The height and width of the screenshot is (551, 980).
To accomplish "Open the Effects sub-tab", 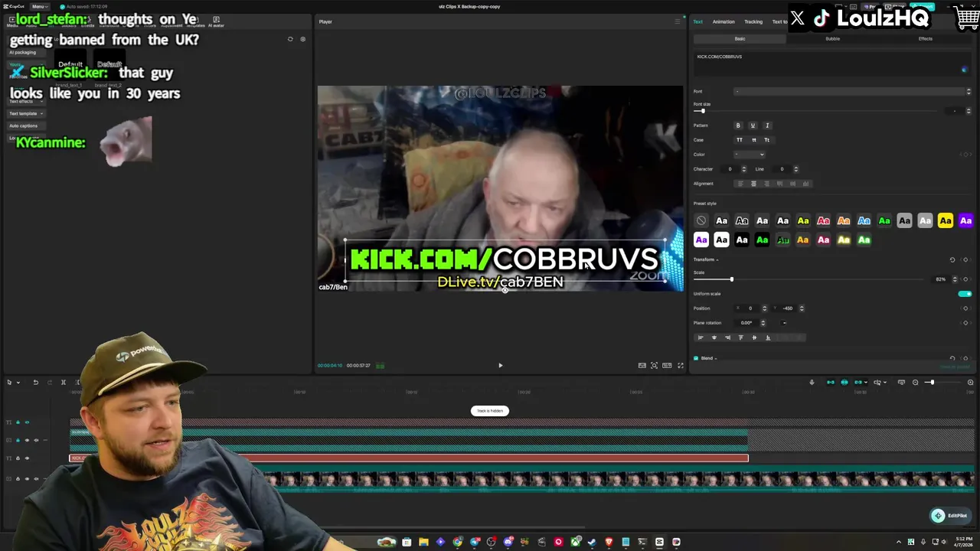I will pos(926,39).
